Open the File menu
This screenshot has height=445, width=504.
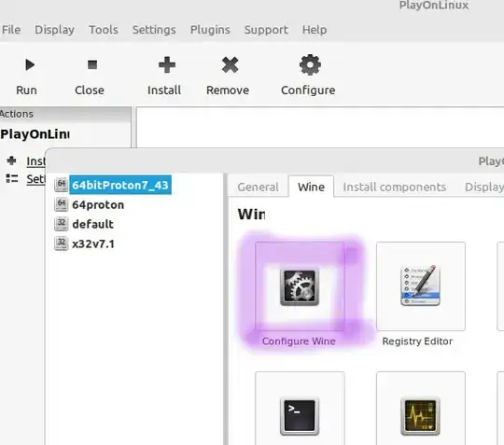[11, 30]
